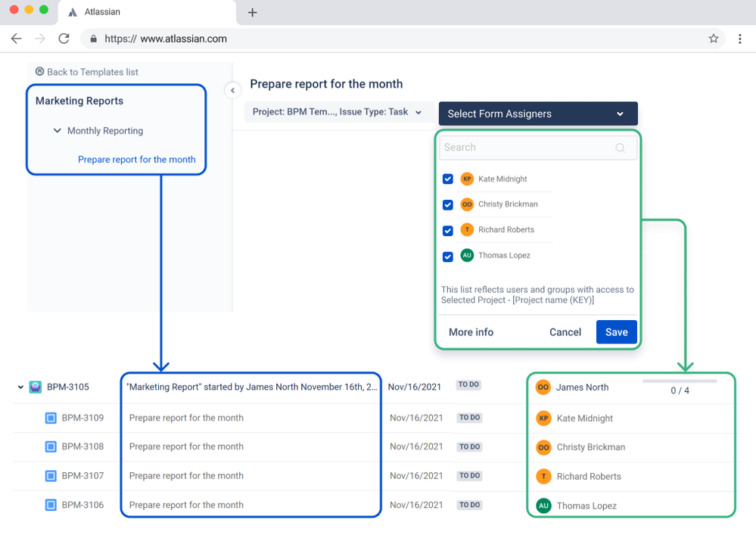The width and height of the screenshot is (756, 554).
Task: Collapse the sidebar with the chevron button
Action: coord(232,90)
